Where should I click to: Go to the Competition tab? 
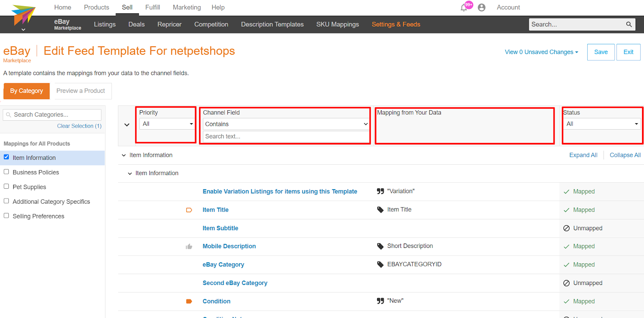click(211, 25)
